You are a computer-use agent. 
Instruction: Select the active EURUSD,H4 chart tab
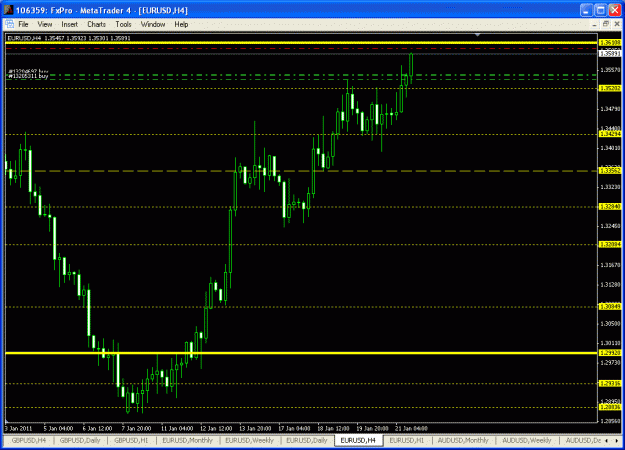[x=358, y=440]
